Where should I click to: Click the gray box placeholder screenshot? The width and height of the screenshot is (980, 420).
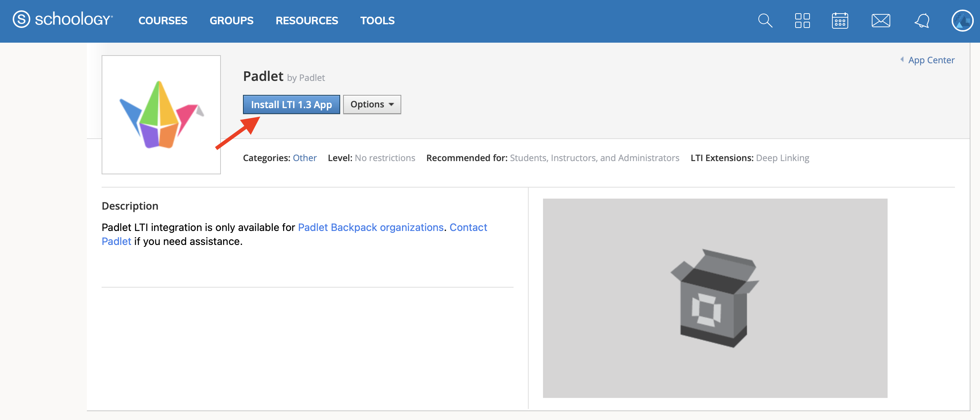coord(715,298)
